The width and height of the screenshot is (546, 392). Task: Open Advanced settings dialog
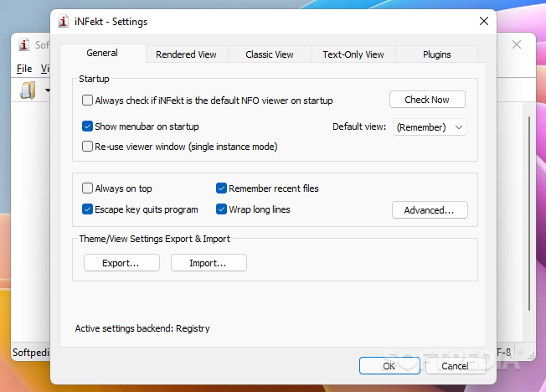point(430,210)
